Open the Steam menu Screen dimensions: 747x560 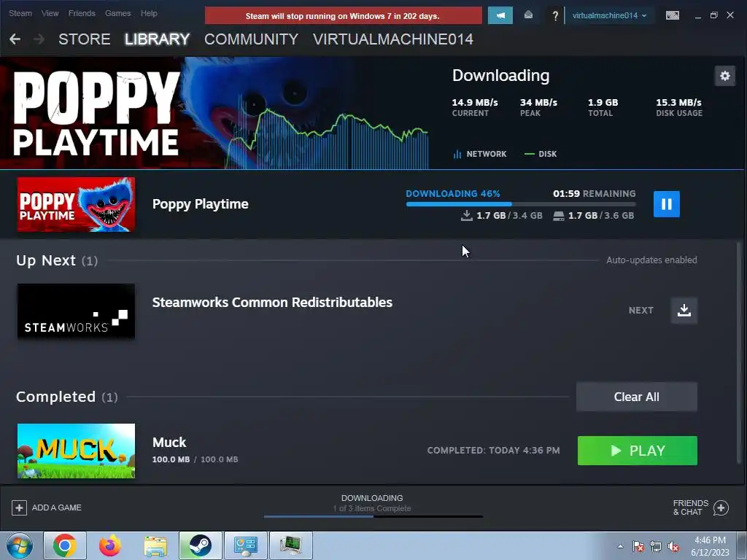(20, 13)
